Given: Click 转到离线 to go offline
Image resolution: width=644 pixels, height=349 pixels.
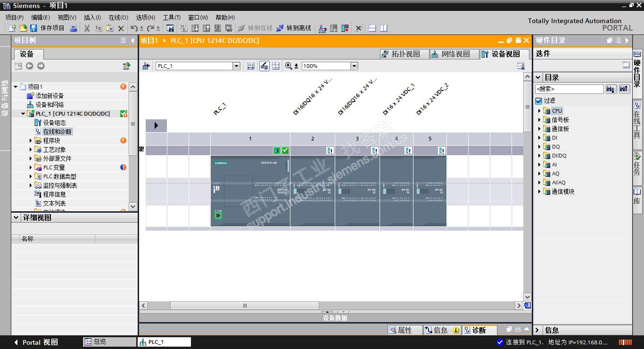Looking at the screenshot, I should click(294, 28).
